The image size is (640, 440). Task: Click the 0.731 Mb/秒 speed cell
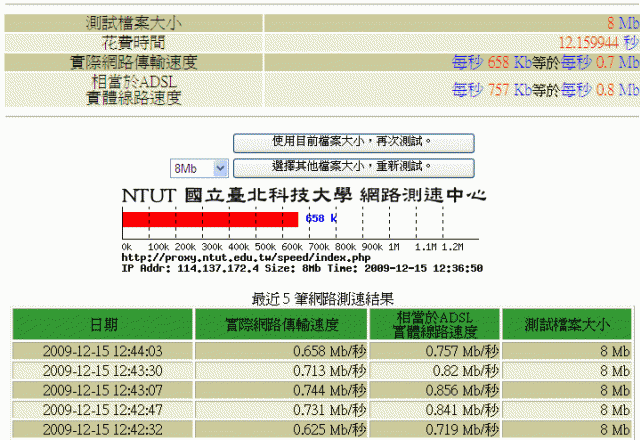point(281,410)
